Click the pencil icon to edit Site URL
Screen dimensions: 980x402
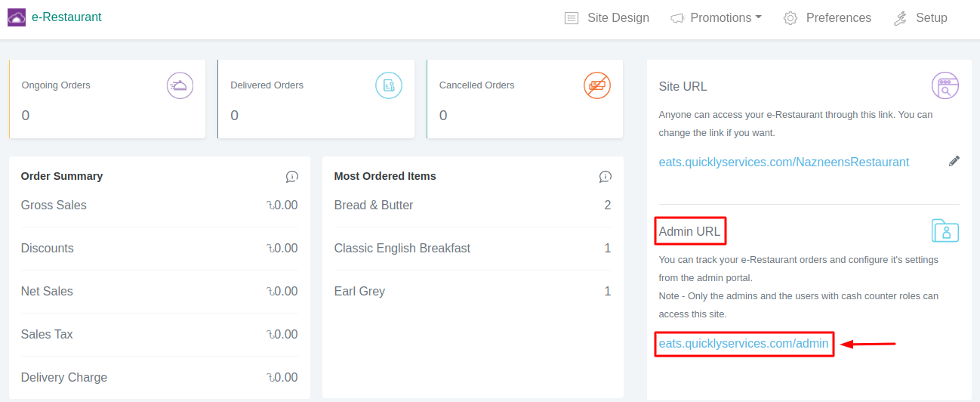click(954, 161)
